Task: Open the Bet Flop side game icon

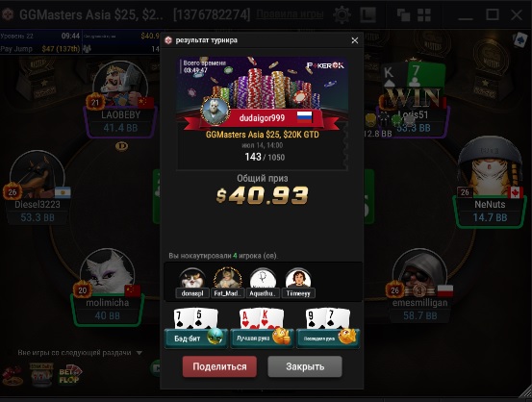Action: coord(70,375)
